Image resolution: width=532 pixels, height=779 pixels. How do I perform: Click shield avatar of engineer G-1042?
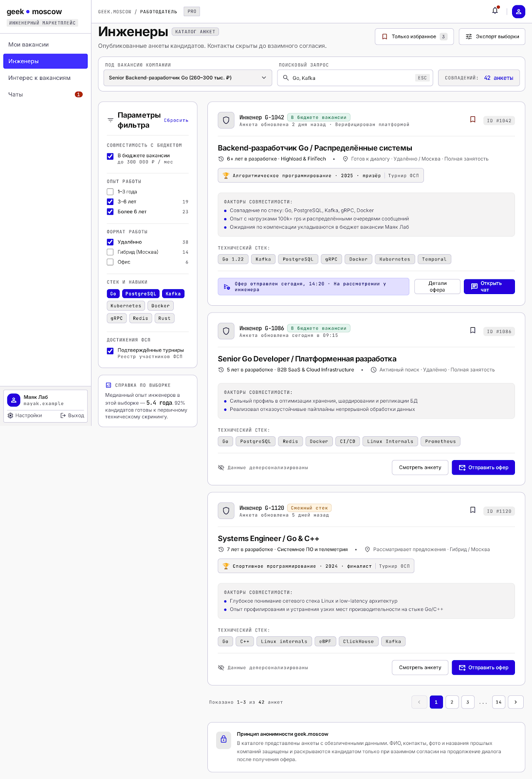(226, 120)
